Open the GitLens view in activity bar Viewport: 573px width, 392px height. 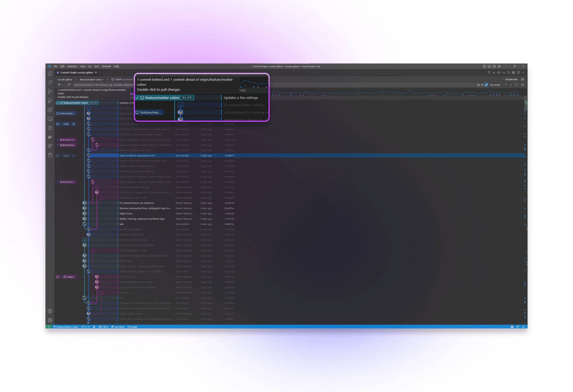point(50,128)
